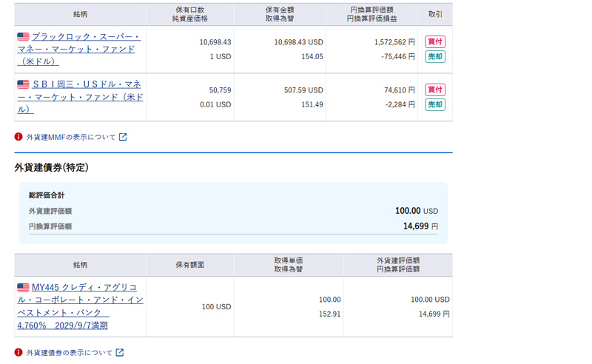The height and width of the screenshot is (364, 592).
Task: Click the 154.05 acquisition rate
Action: 312,57
